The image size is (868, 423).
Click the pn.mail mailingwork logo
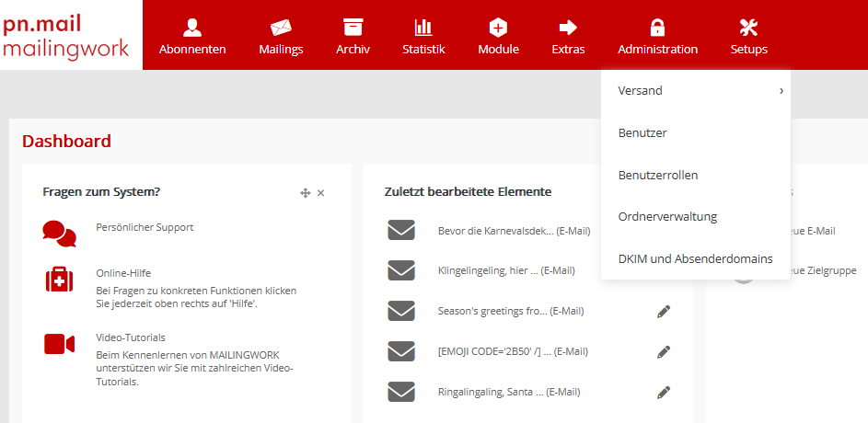[x=66, y=35]
